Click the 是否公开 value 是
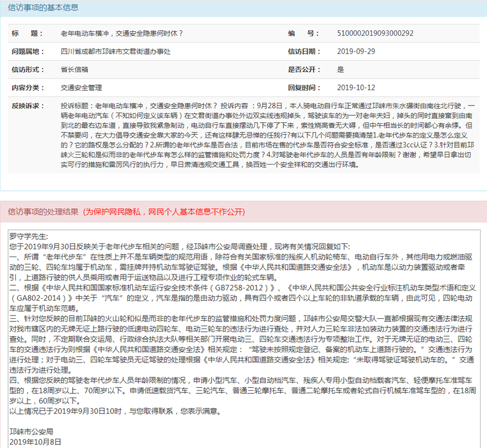 [340, 70]
